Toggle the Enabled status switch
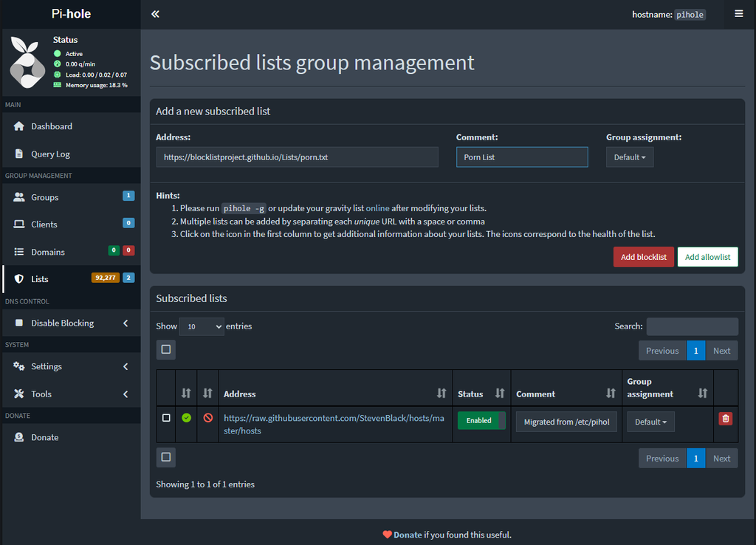The height and width of the screenshot is (545, 756). tap(481, 421)
